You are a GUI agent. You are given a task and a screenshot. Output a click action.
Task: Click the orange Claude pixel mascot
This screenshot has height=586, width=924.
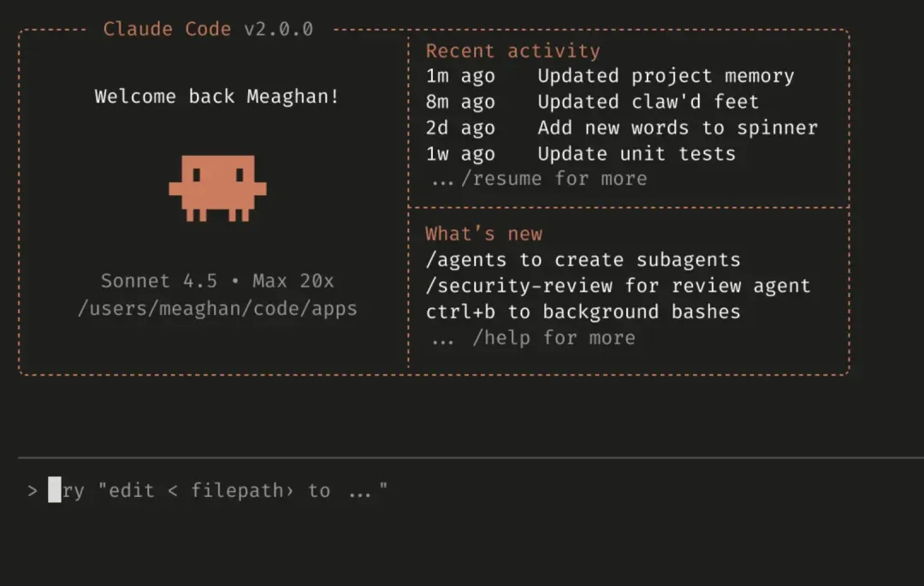tap(217, 188)
